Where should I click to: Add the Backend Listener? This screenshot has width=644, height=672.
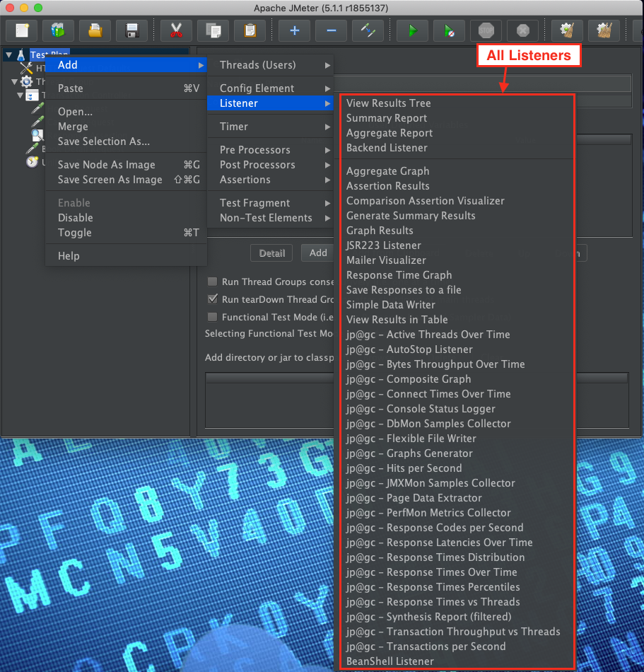coord(457,148)
